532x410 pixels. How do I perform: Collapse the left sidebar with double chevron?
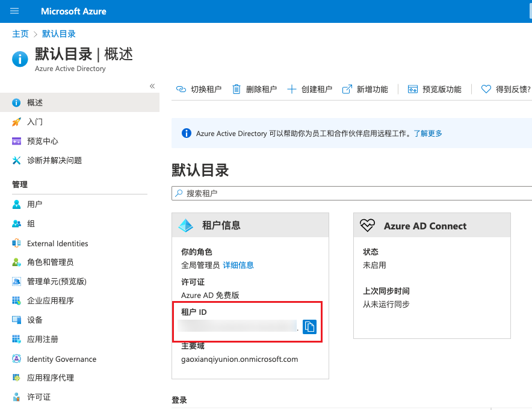tap(152, 86)
